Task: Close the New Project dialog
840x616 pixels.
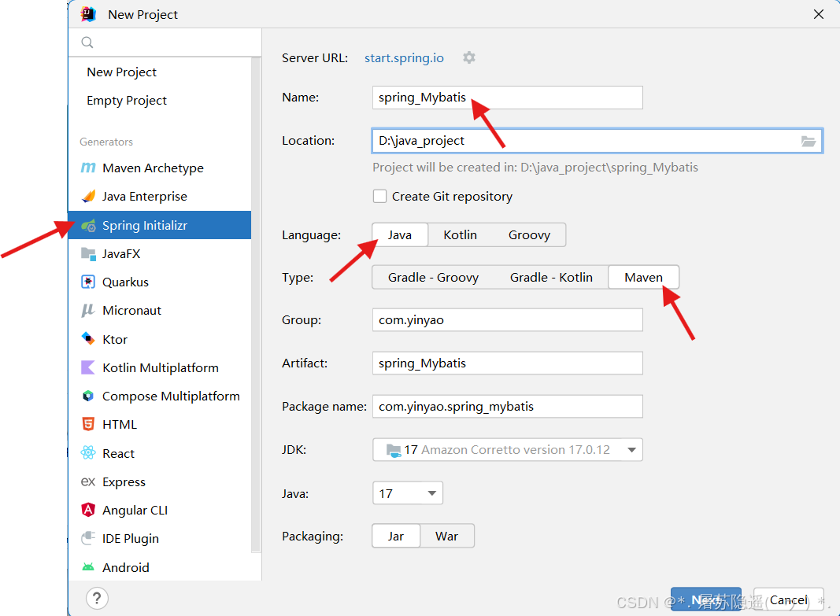Action: pyautogui.click(x=819, y=14)
